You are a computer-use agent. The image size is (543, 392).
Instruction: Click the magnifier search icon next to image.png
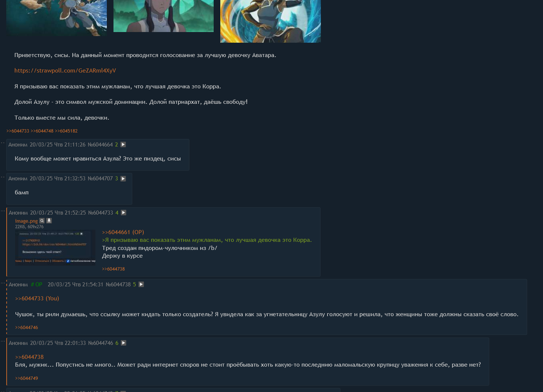[42, 221]
